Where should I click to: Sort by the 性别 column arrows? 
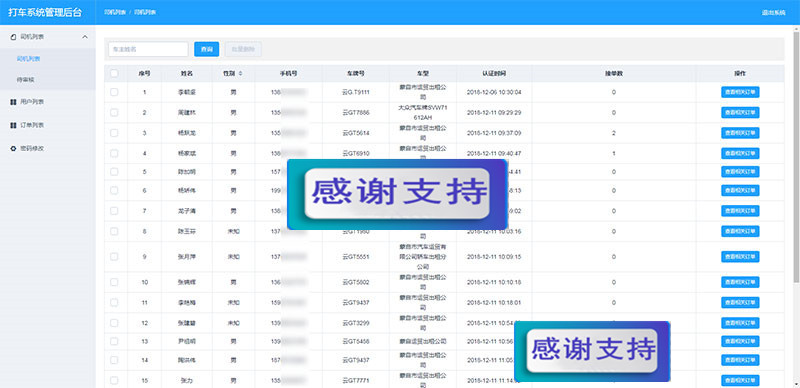pyautogui.click(x=240, y=74)
